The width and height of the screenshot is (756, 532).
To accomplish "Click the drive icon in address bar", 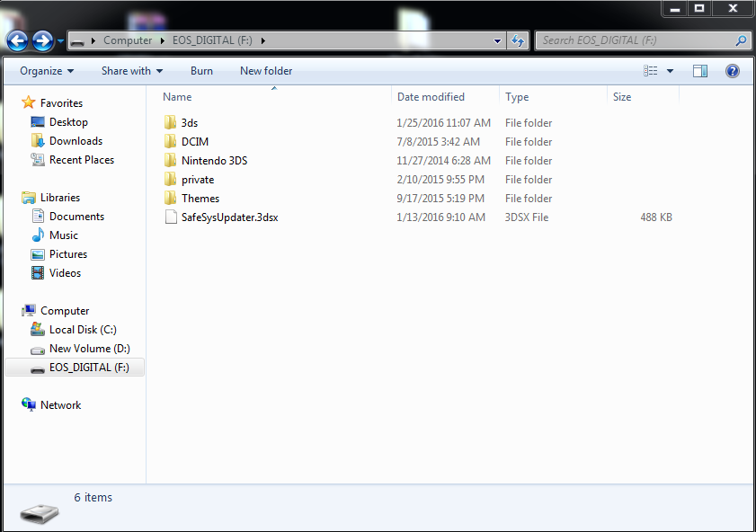I will (x=77, y=41).
